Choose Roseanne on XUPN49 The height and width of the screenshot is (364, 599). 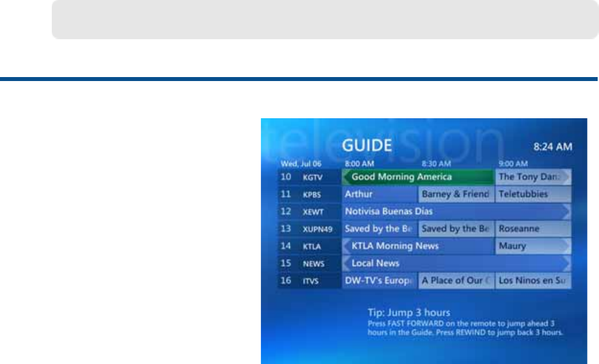coord(533,228)
